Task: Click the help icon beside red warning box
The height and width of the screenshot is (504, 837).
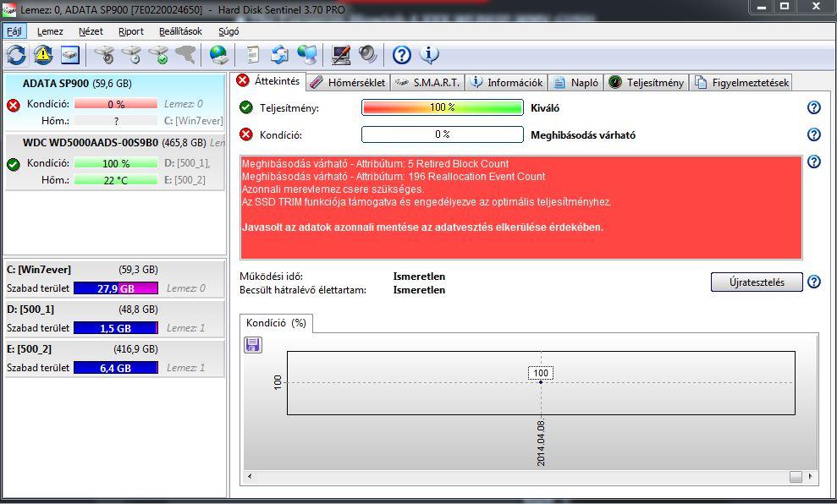Action: [813, 162]
